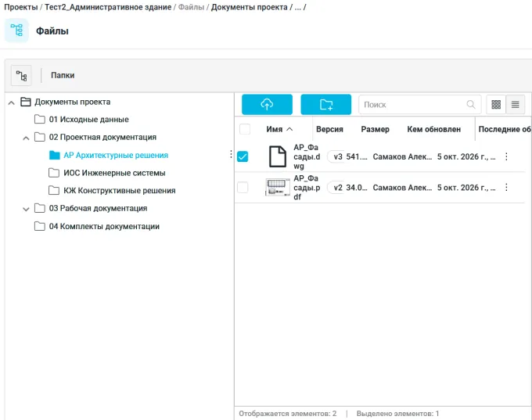Expand the 03 Рабочая документация node
Image resolution: width=532 pixels, height=420 pixels.
point(26,209)
